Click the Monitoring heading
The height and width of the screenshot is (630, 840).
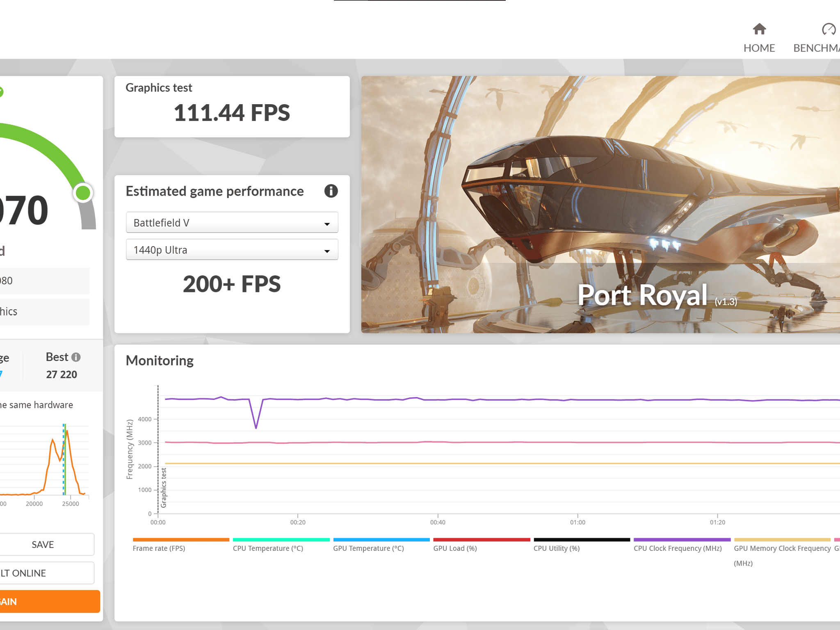160,361
